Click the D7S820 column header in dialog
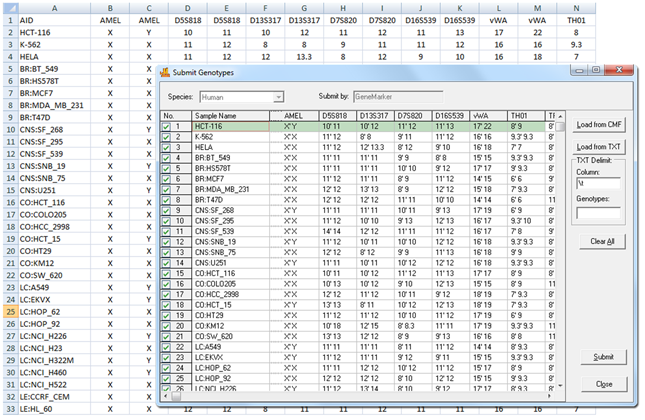 pyautogui.click(x=413, y=116)
